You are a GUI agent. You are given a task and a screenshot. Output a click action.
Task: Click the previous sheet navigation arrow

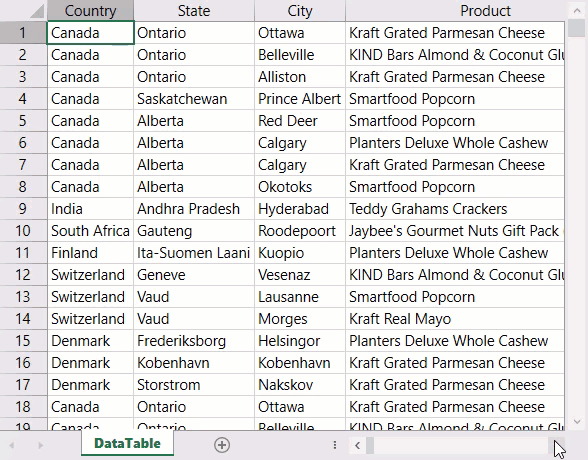point(12,445)
